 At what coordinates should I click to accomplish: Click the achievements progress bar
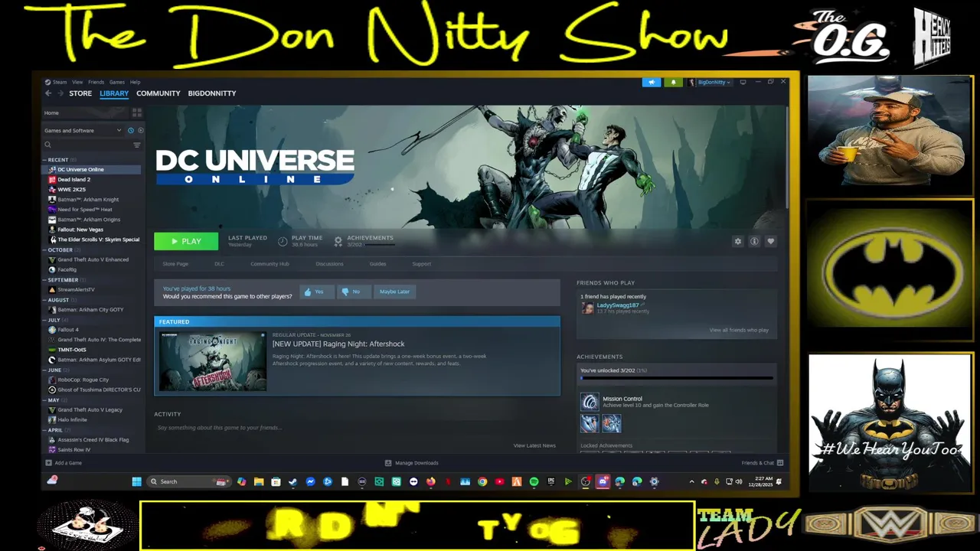(677, 378)
